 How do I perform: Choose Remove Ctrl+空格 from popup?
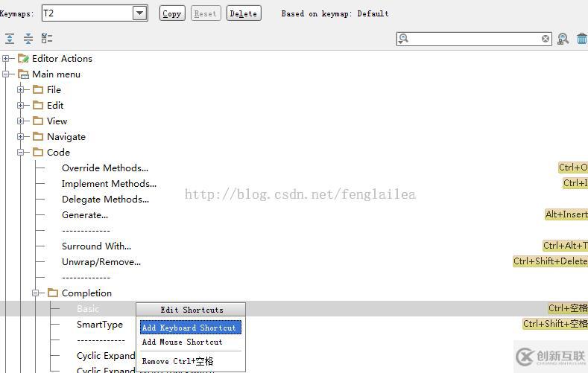pos(191,361)
